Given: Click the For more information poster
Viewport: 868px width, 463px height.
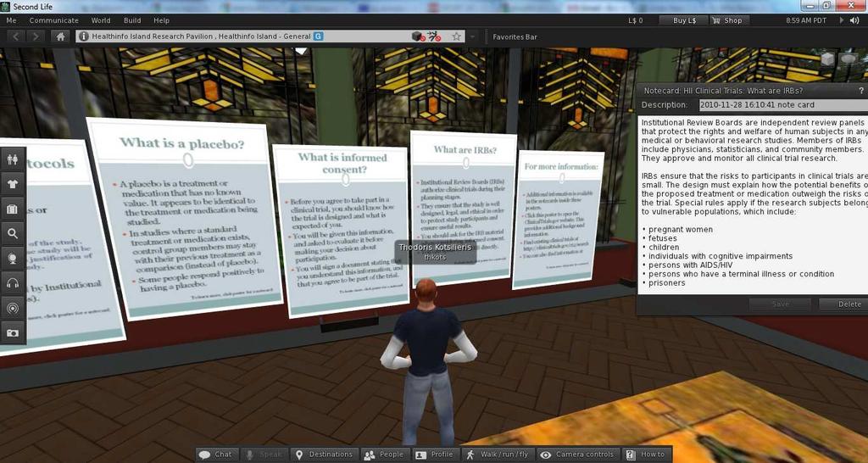Looking at the screenshot, I should 558,220.
